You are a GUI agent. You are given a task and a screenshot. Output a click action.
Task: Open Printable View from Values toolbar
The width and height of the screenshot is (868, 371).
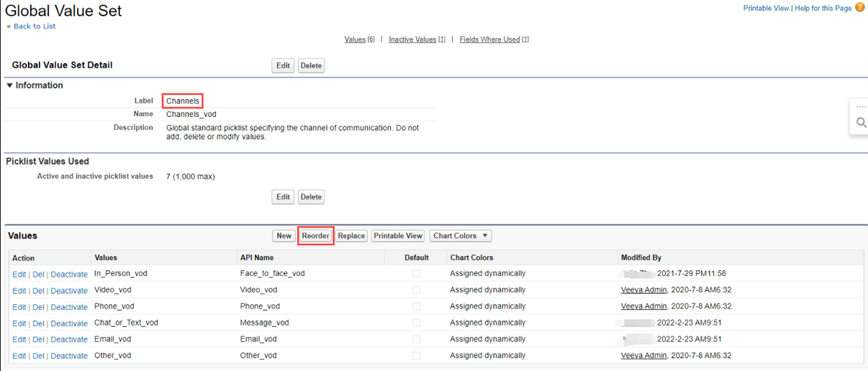point(398,236)
